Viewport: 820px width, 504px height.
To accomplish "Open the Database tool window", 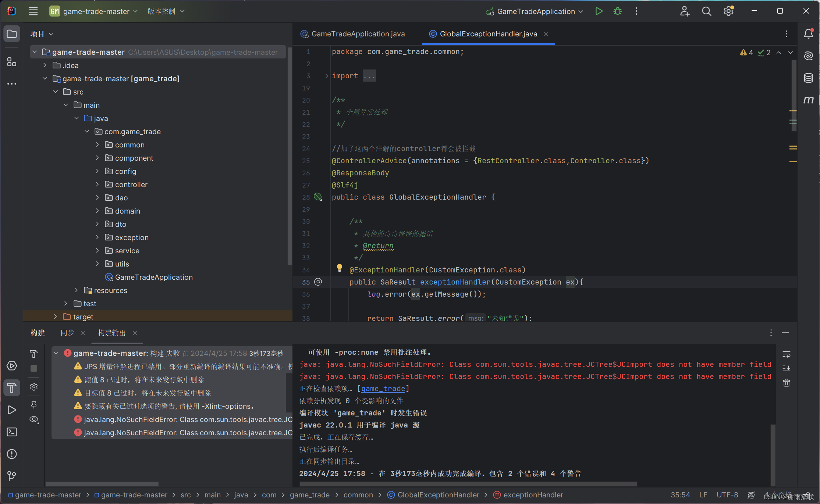I will (808, 78).
